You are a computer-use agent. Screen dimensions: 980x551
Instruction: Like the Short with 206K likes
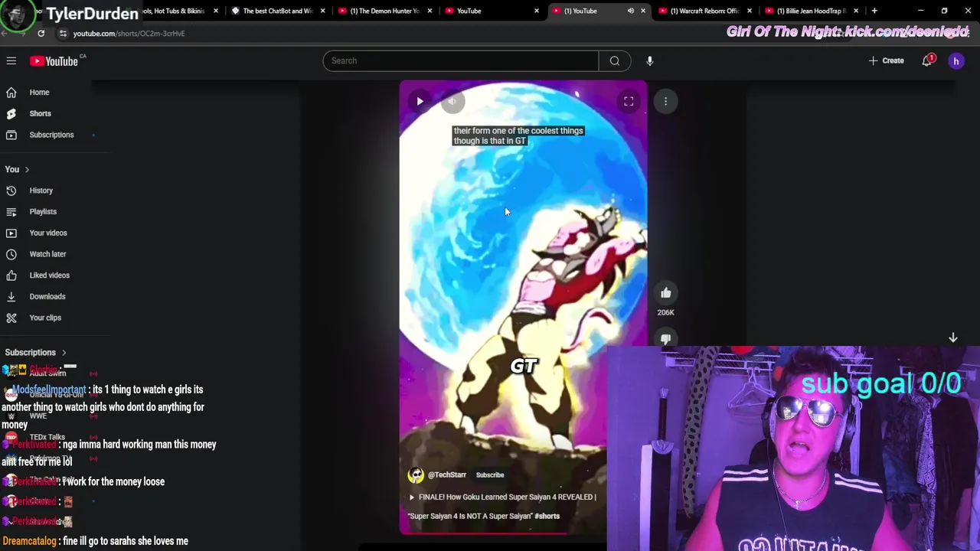click(665, 292)
